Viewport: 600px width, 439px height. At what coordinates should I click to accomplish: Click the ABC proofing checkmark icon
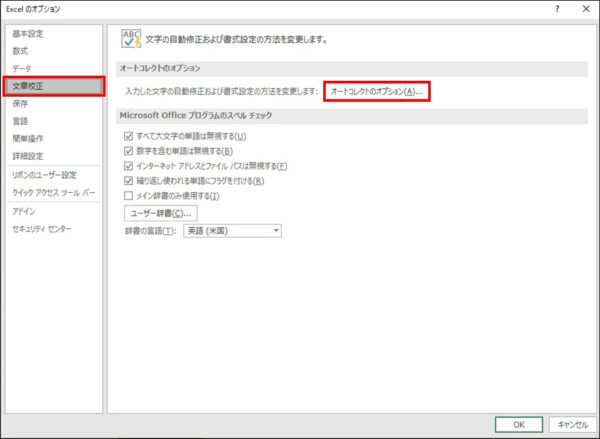tap(131, 39)
